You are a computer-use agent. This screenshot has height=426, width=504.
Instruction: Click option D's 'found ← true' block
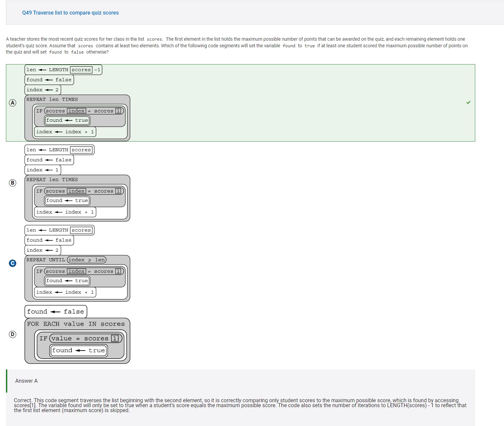coord(79,351)
